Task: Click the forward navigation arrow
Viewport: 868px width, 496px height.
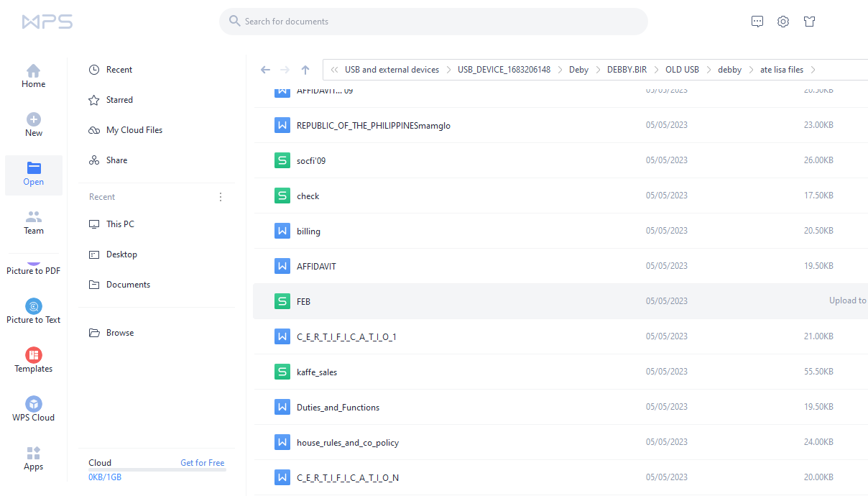Action: click(285, 70)
